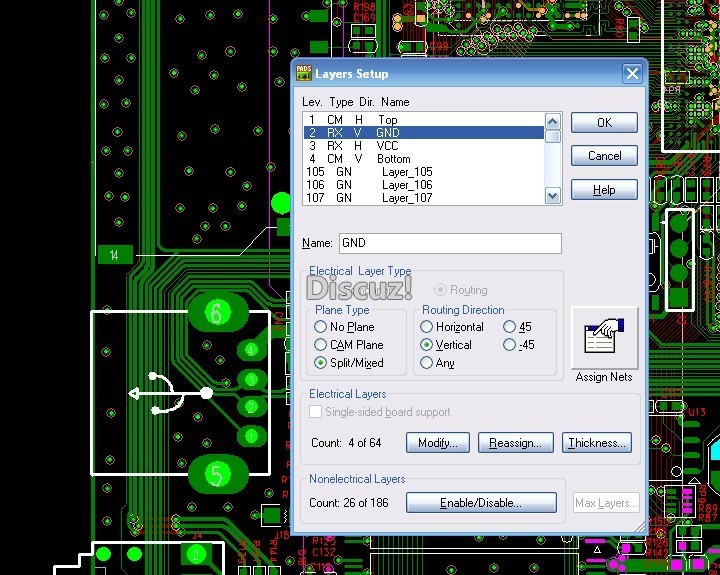Select layer 2 GND in list

pos(424,133)
